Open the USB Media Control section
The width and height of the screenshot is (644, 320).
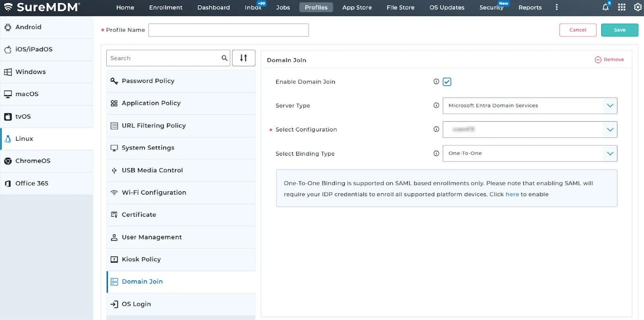coord(181,170)
